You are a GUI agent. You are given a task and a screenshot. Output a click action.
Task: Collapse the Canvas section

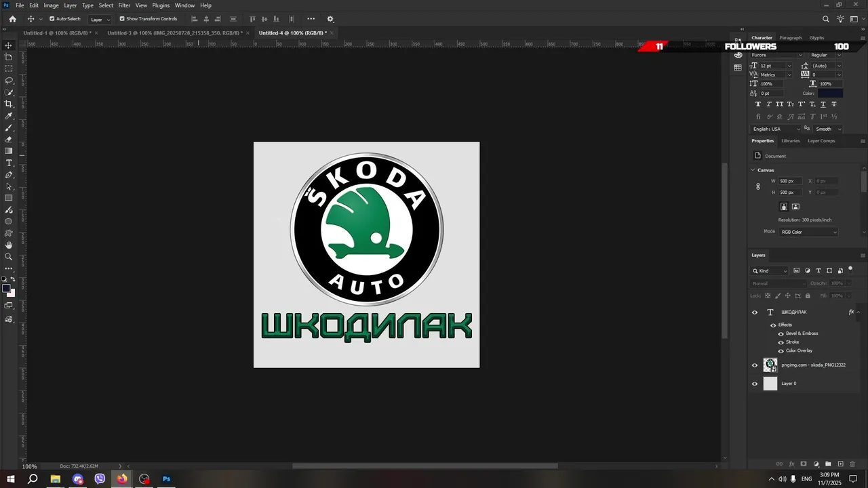[753, 170]
